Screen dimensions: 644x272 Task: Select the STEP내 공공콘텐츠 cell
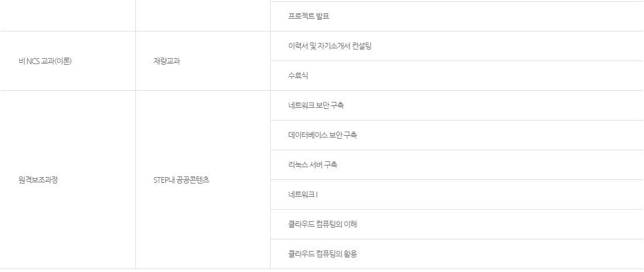pyautogui.click(x=181, y=179)
